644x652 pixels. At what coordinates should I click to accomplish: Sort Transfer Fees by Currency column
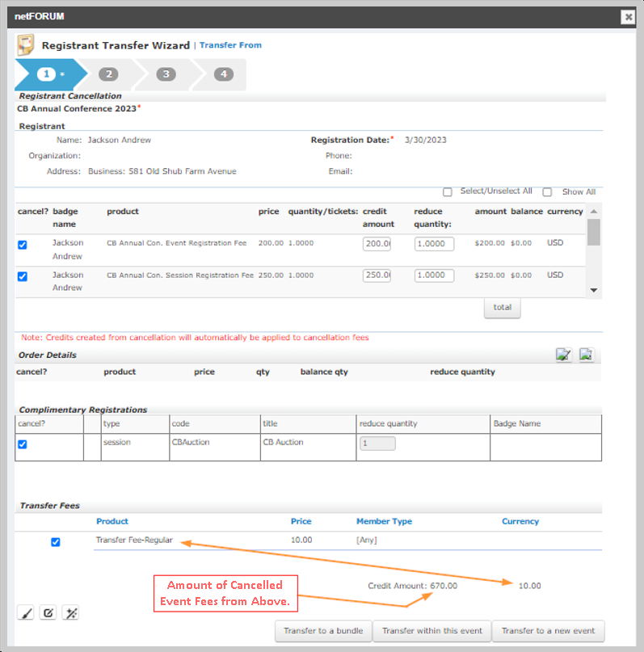(520, 521)
